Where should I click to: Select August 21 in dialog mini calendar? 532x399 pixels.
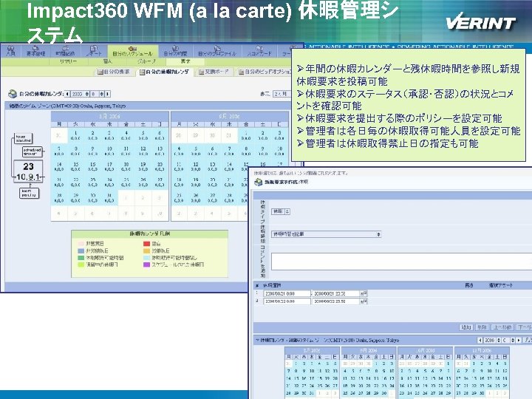288,386
